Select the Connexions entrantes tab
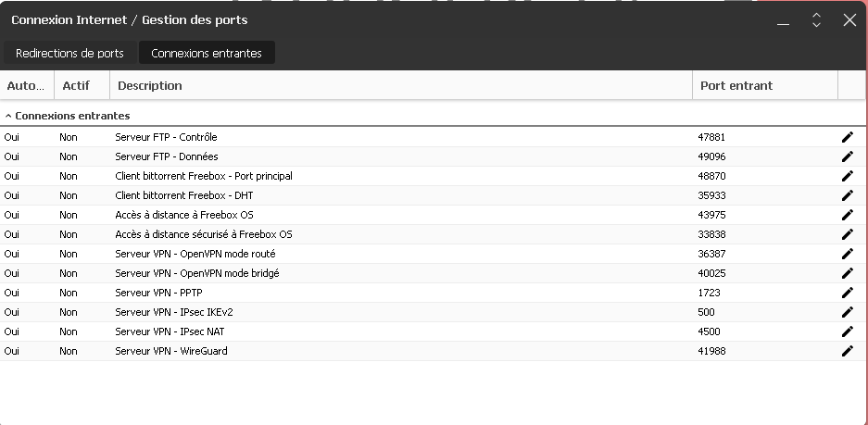The image size is (868, 425). (x=207, y=54)
